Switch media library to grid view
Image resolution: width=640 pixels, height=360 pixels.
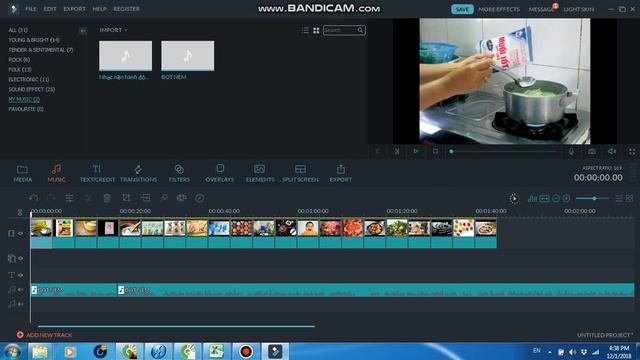(316, 30)
